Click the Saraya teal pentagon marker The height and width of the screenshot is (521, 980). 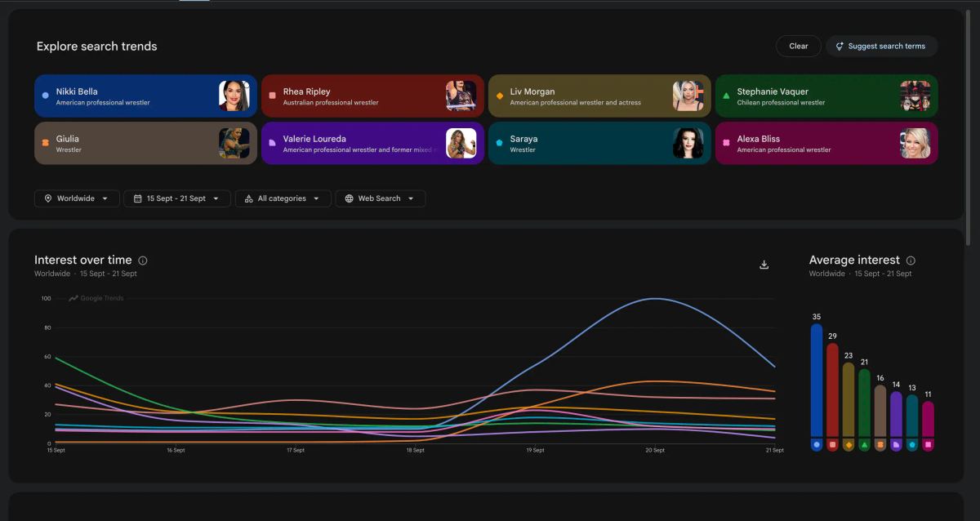click(499, 143)
